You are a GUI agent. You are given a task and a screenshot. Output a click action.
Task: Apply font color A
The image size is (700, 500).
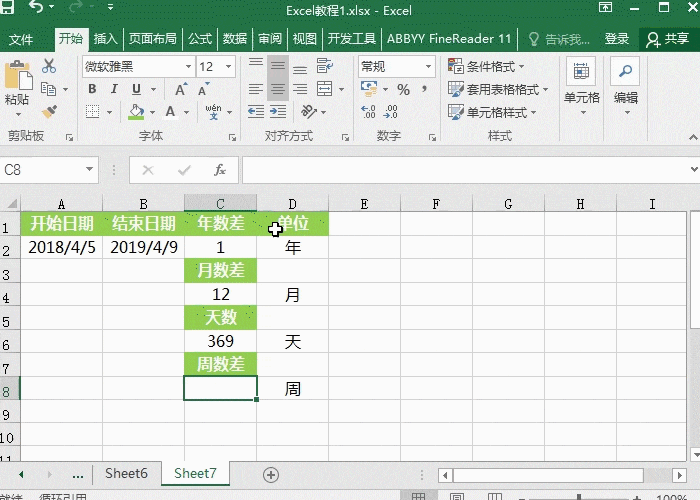tap(170, 112)
